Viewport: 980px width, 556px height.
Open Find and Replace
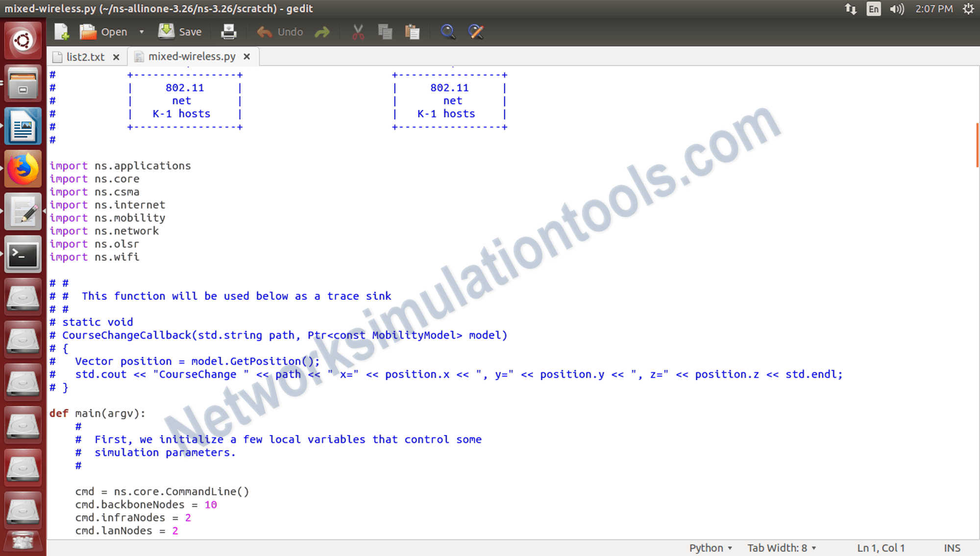click(475, 31)
